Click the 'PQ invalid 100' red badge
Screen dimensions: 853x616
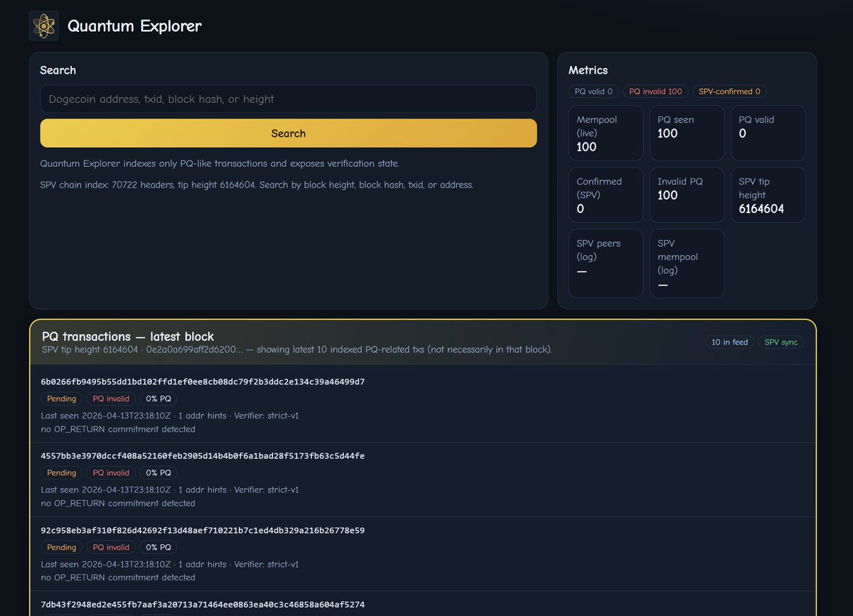click(655, 92)
